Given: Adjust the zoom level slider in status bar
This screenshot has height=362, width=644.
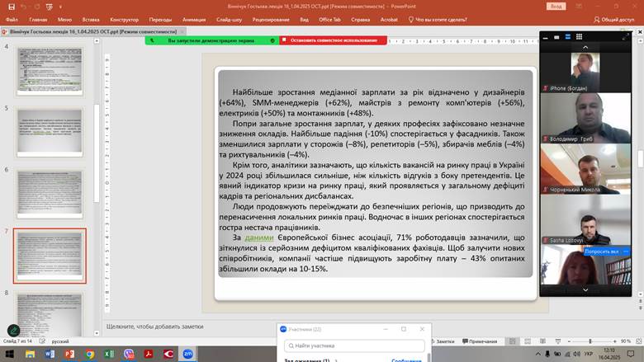Looking at the screenshot, I should 594,341.
